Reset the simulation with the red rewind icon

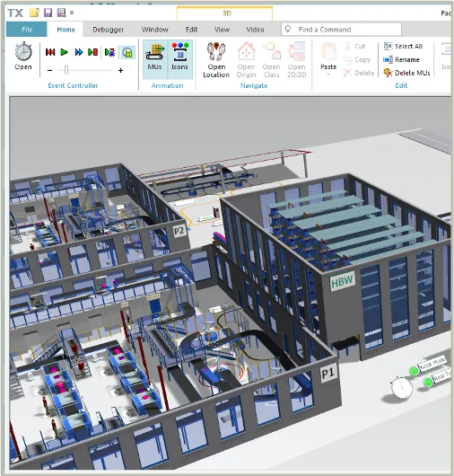coord(50,52)
